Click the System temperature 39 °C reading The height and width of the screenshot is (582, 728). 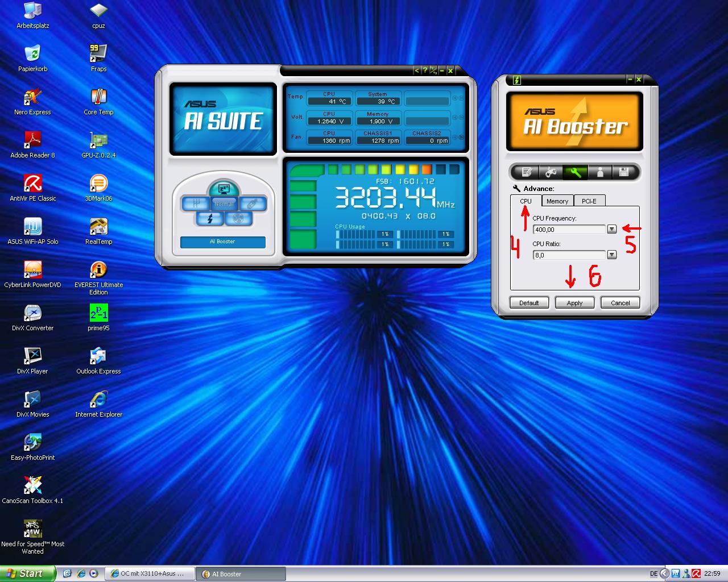[378, 101]
